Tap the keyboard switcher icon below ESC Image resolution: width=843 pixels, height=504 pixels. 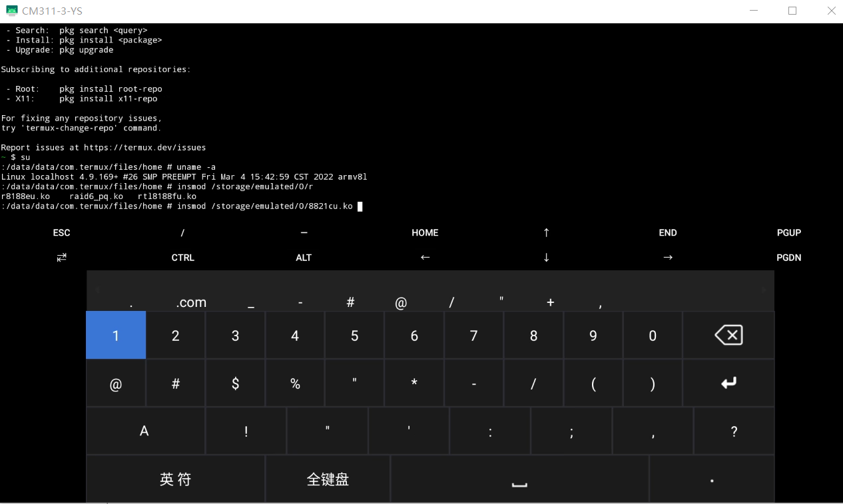pos(61,258)
